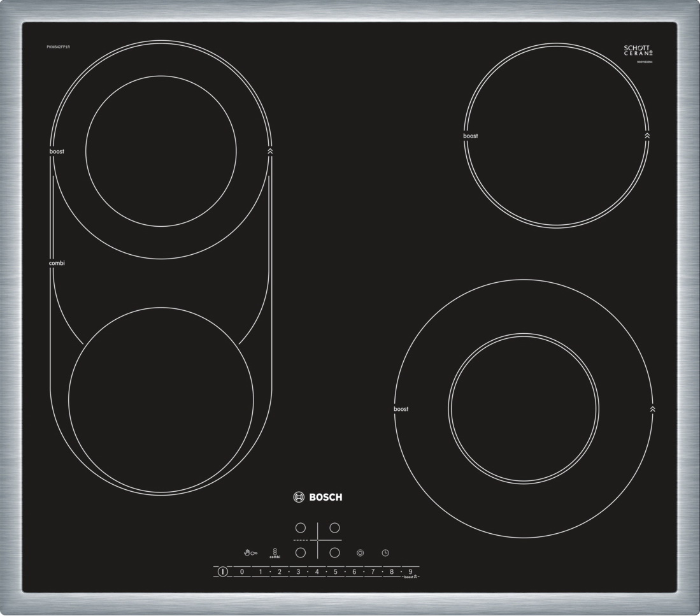This screenshot has height=616, width=700.
Task: Click boost label on top-right burner
Action: click(470, 136)
